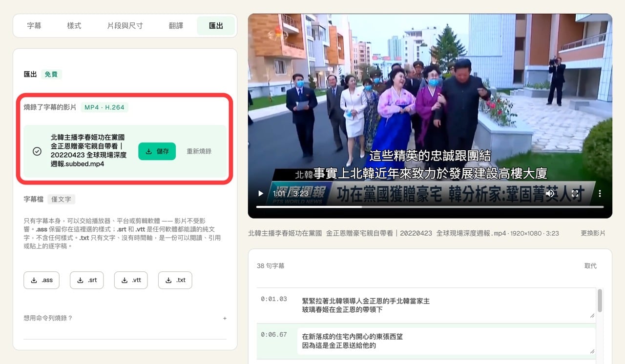Edit the subtitle text at 0:01.03
Viewport: 625px width, 364px height.
point(446,305)
